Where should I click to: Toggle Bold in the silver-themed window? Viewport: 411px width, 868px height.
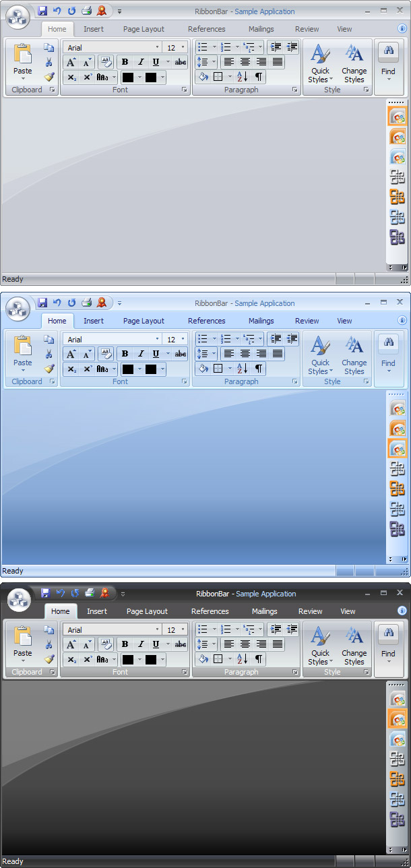(x=125, y=62)
